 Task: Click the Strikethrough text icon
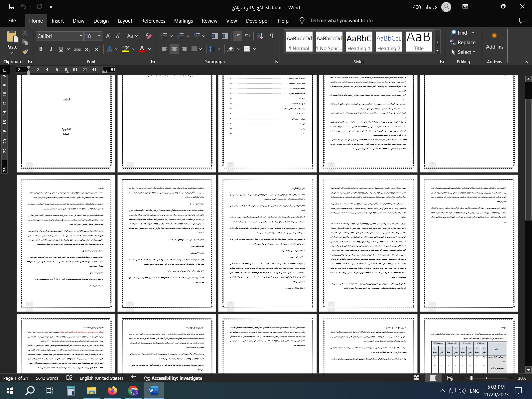pos(77,49)
